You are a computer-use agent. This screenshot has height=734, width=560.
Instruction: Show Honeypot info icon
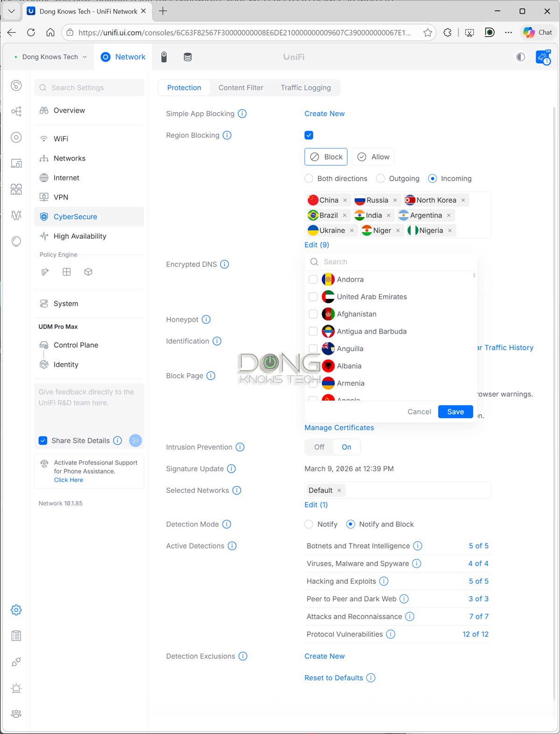[x=206, y=319]
